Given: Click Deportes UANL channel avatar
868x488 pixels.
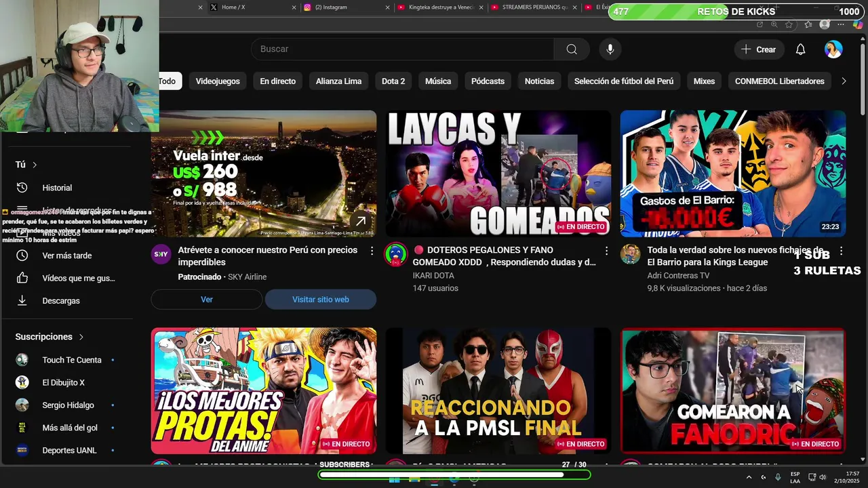Looking at the screenshot, I should tap(22, 450).
